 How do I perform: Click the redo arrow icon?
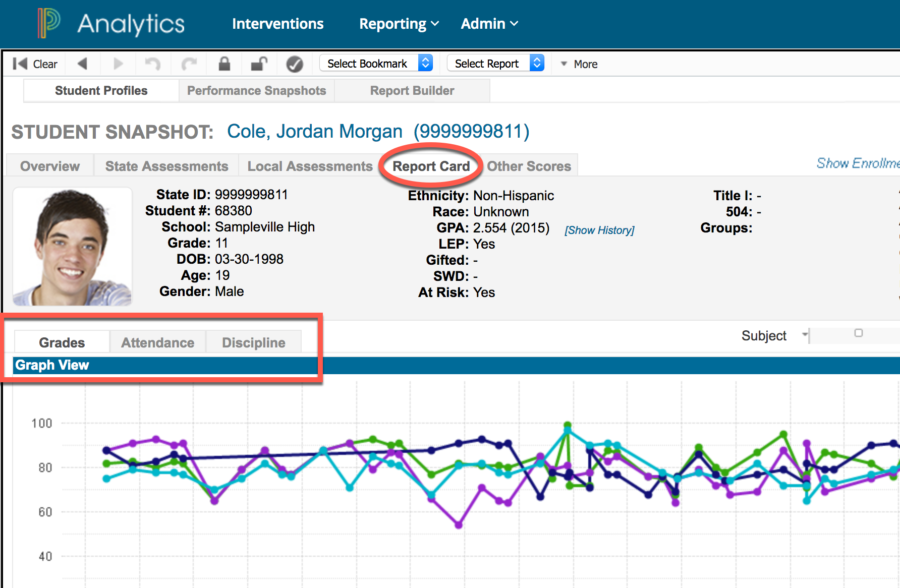click(189, 64)
